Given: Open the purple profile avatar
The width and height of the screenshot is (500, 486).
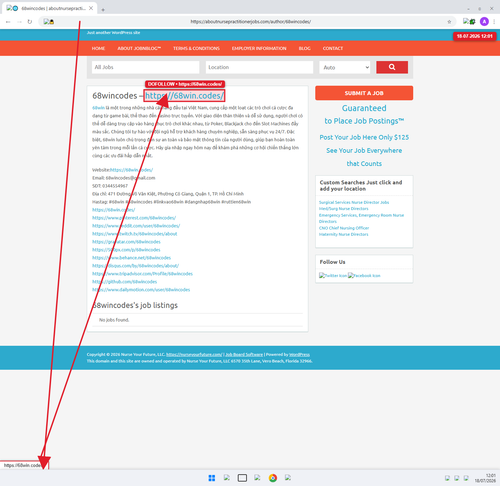Looking at the screenshot, I should (x=484, y=22).
